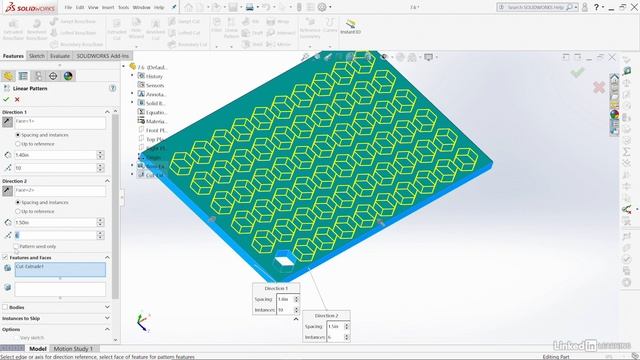Click the Undo icon in top toolbar
The height and width of the screenshot is (360, 640).
tap(266, 7)
